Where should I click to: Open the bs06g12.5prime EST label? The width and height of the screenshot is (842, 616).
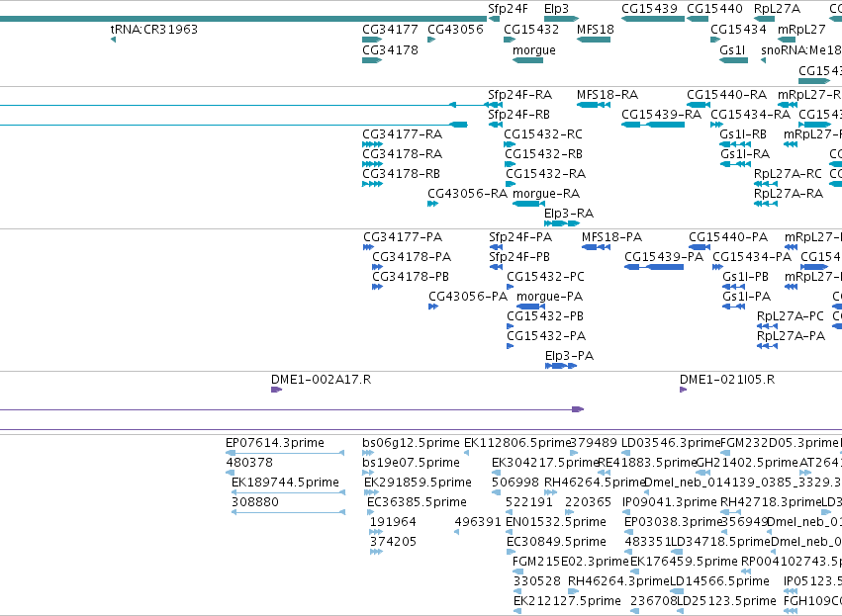pos(411,444)
